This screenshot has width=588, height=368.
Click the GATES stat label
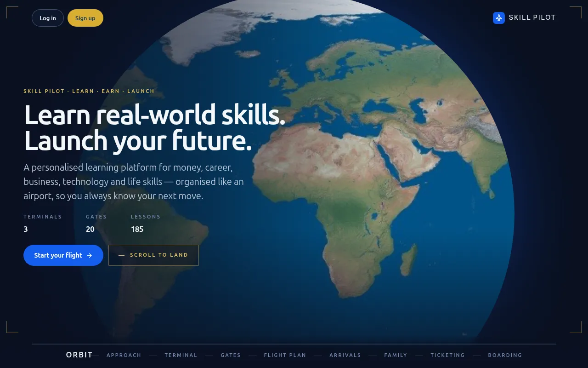coord(96,217)
